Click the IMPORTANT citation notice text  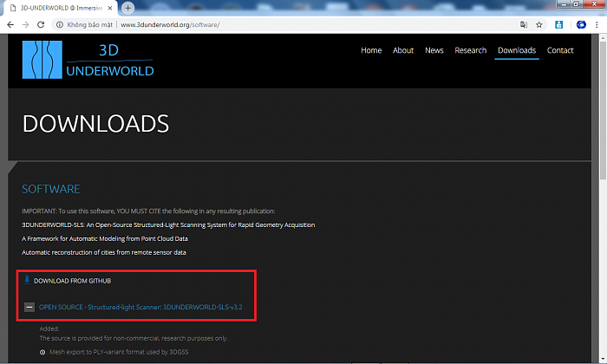148,211
